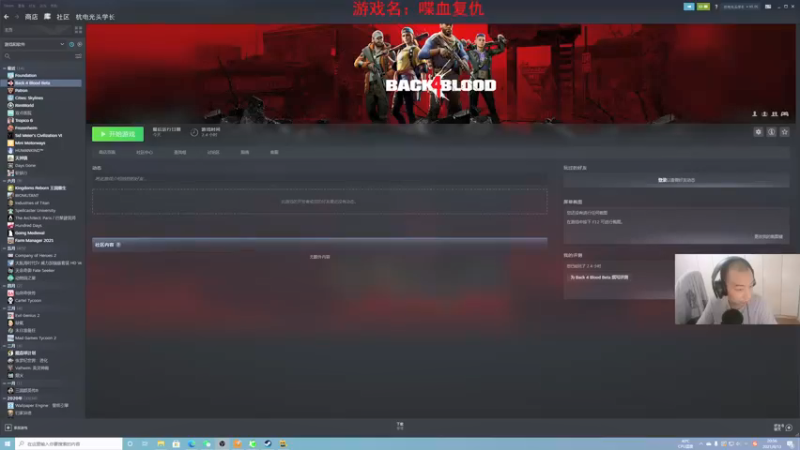800x450 pixels.
Task: Focus the library search field
Action: (38, 56)
